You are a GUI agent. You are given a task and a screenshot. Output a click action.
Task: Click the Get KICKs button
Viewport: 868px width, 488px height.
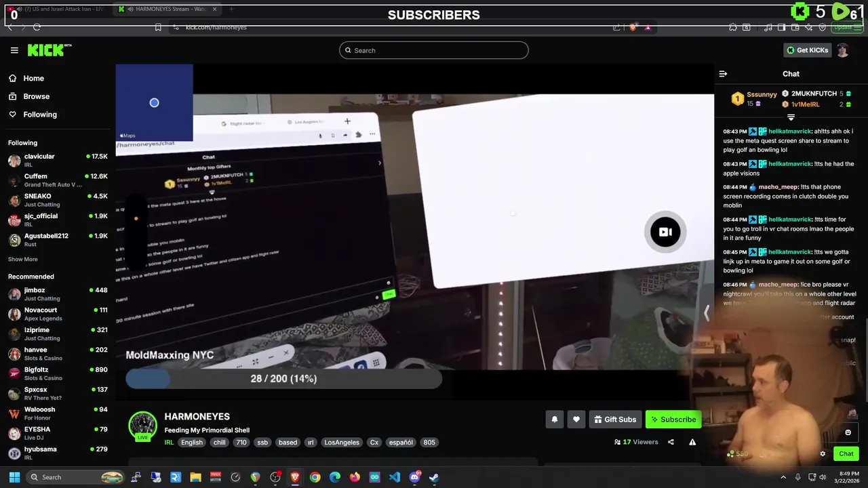807,50
